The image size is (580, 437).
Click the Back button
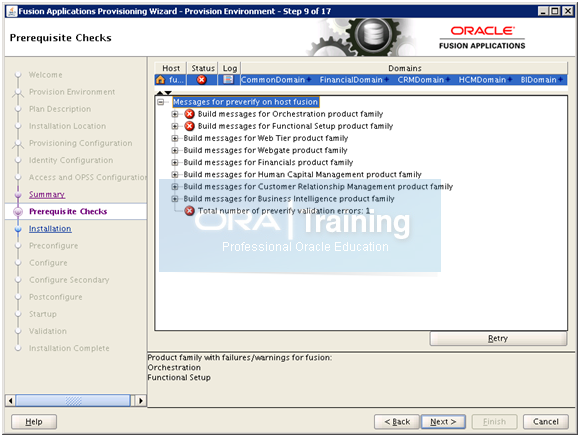(397, 421)
